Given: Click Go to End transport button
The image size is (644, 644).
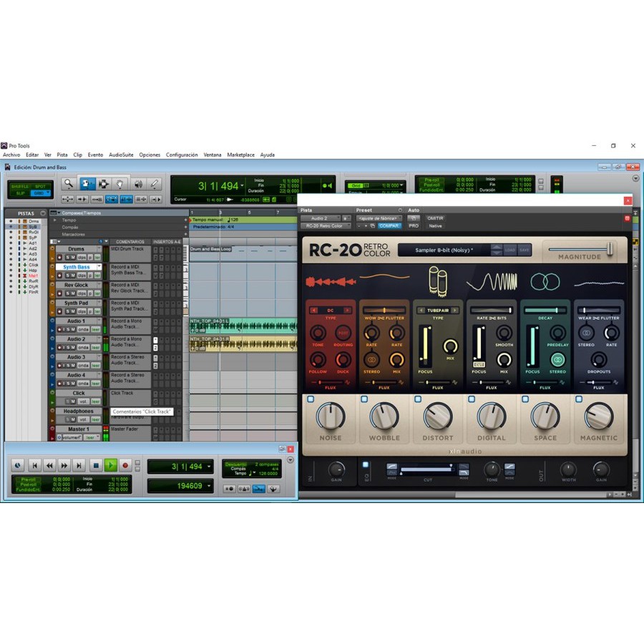Looking at the screenshot, I should (x=79, y=465).
